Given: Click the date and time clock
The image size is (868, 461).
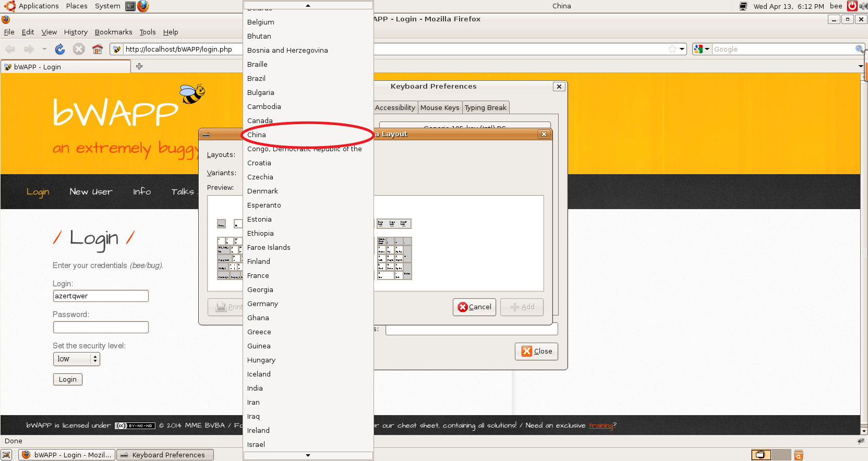Looking at the screenshot, I should (789, 6).
